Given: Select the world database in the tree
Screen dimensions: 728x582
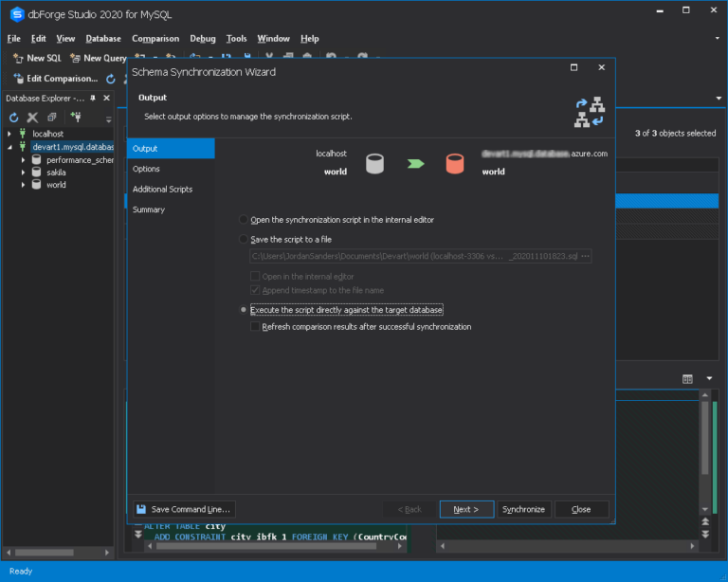Looking at the screenshot, I should (56, 185).
